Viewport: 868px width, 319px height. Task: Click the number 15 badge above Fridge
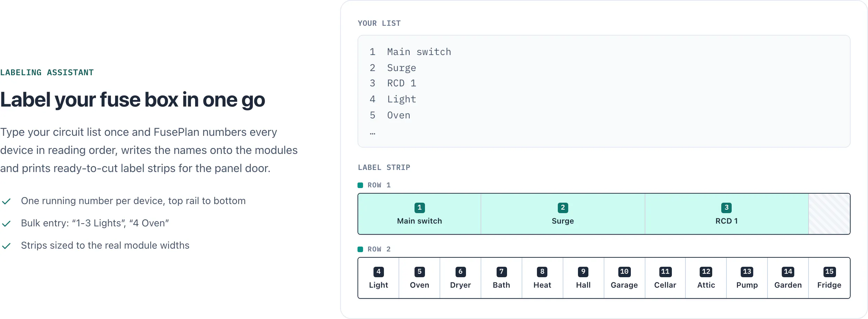pyautogui.click(x=829, y=272)
